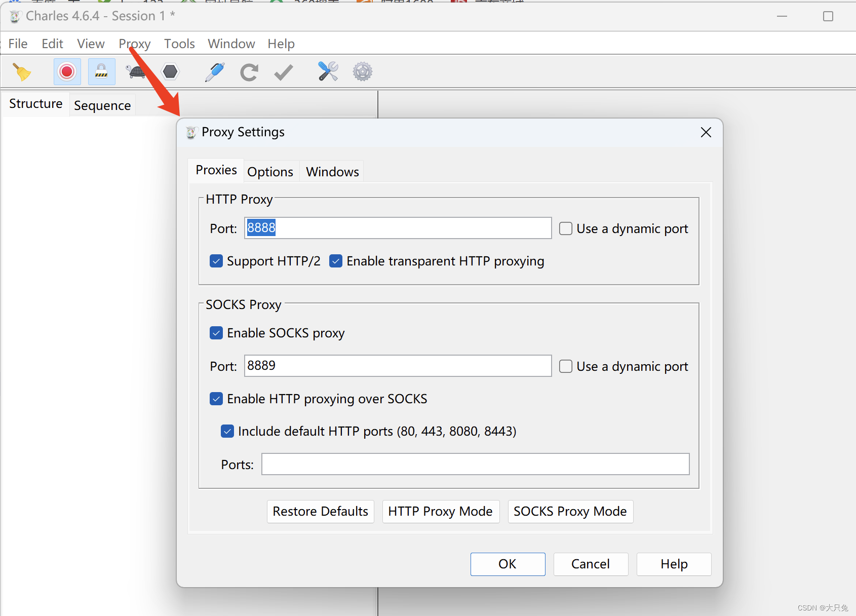Maximize the Charles window
The height and width of the screenshot is (616, 856).
click(828, 16)
